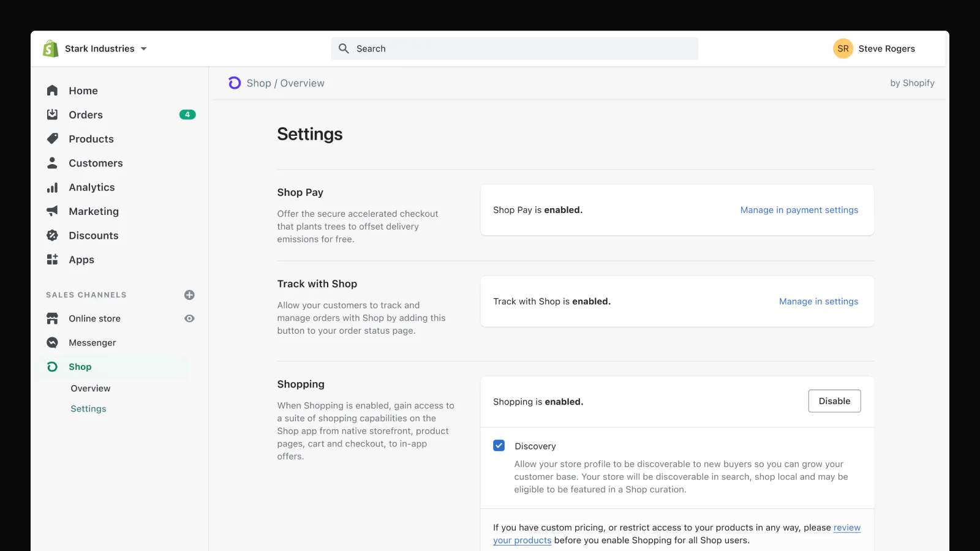980x551 pixels.
Task: Click the Settings page heading
Action: [310, 134]
